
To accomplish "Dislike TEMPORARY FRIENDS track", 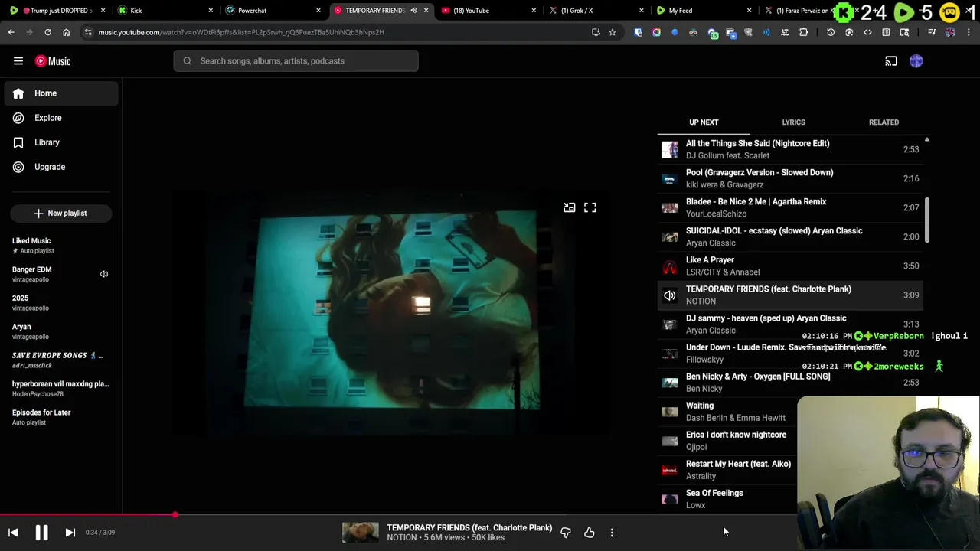I will [x=566, y=533].
